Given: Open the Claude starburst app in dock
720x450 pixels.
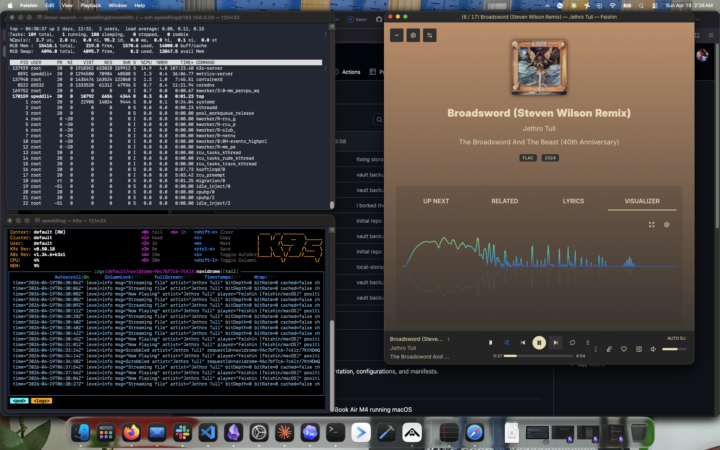Looking at the screenshot, I should click(284, 433).
